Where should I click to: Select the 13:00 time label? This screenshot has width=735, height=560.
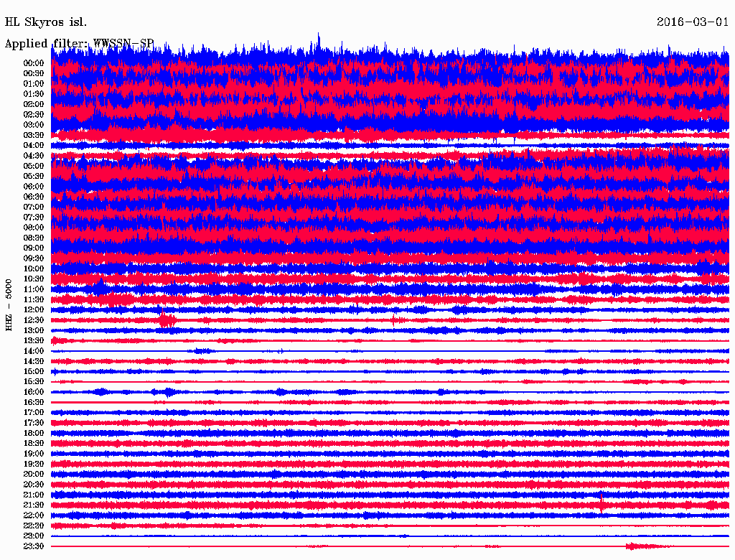[34, 331]
